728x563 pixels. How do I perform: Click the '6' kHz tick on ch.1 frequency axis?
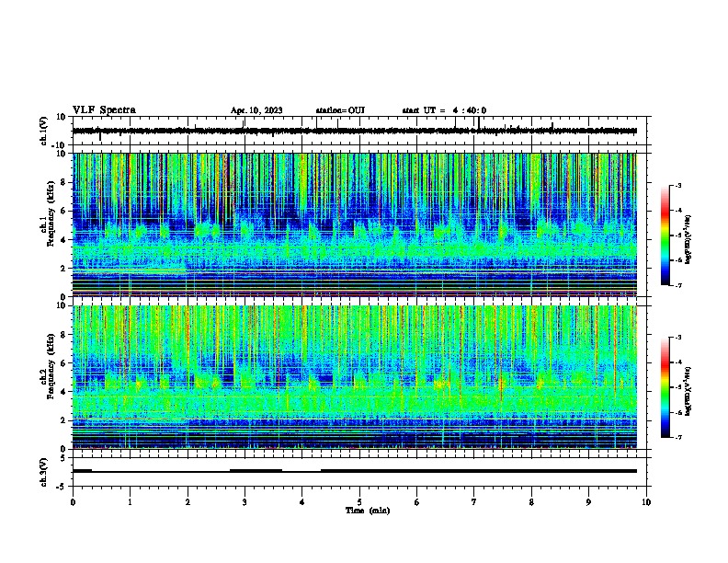click(63, 211)
